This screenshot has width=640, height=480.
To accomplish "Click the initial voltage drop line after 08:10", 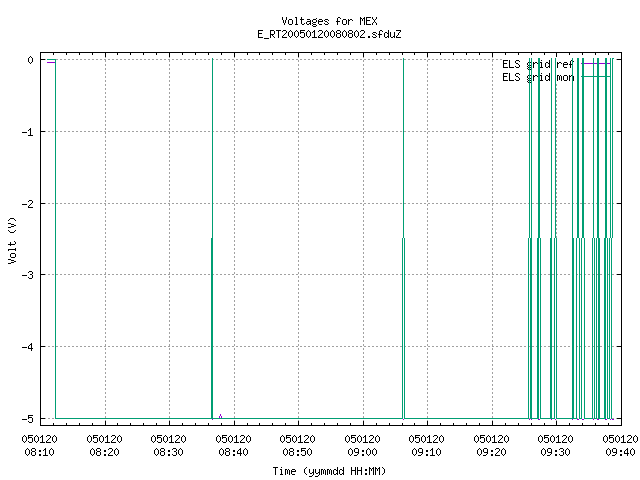I will coord(56,239).
